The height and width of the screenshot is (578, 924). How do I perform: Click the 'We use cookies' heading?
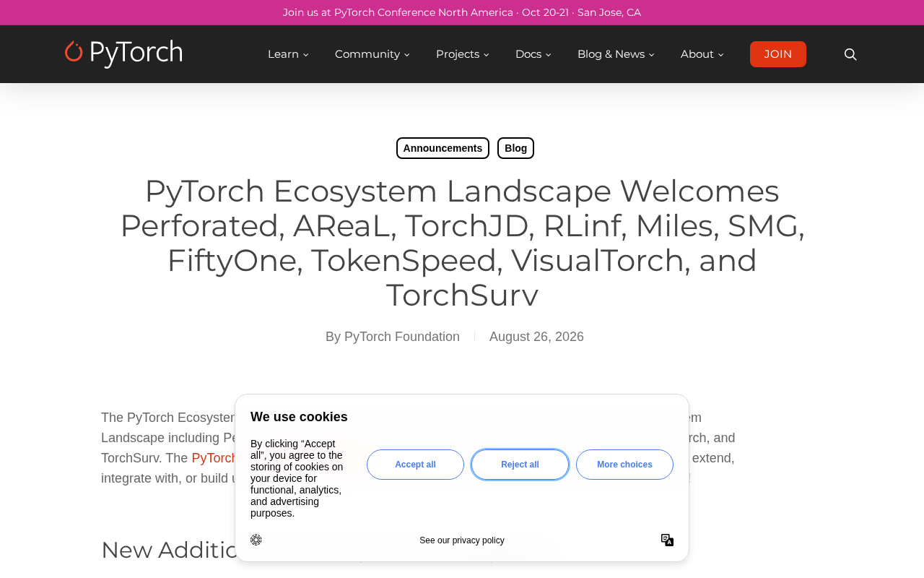pos(299,417)
